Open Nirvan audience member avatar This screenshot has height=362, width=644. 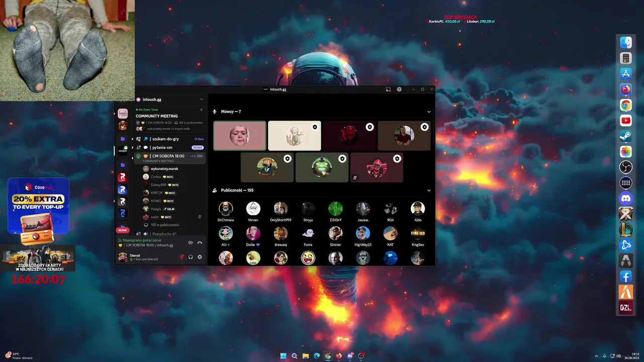[x=253, y=209]
